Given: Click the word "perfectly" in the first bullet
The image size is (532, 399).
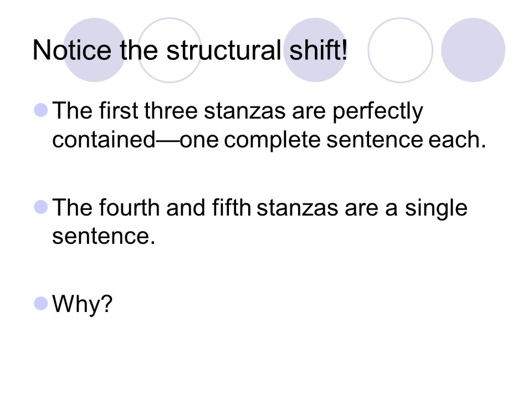Looking at the screenshot, I should click(x=377, y=112).
